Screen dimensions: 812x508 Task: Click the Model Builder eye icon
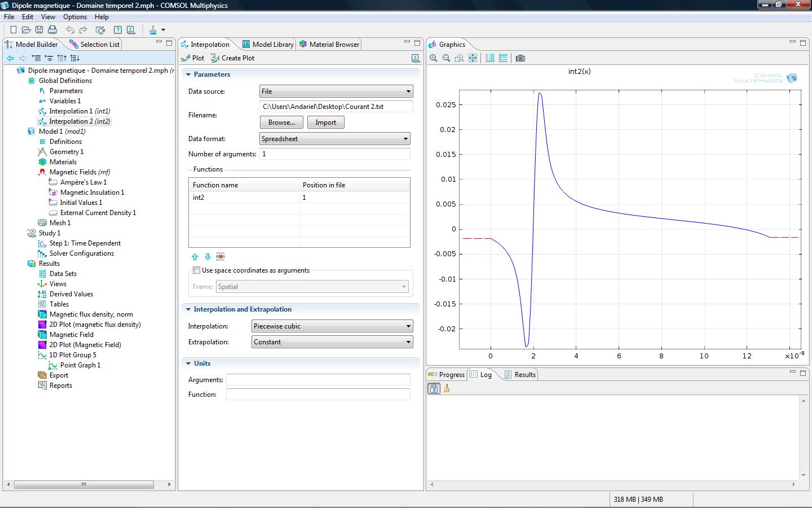tap(49, 58)
